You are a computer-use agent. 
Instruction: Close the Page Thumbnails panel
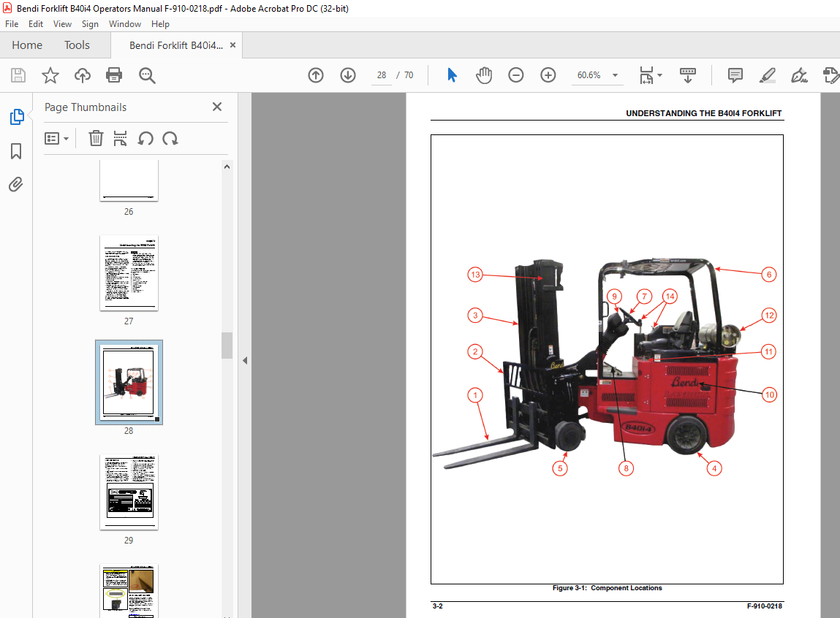click(217, 107)
